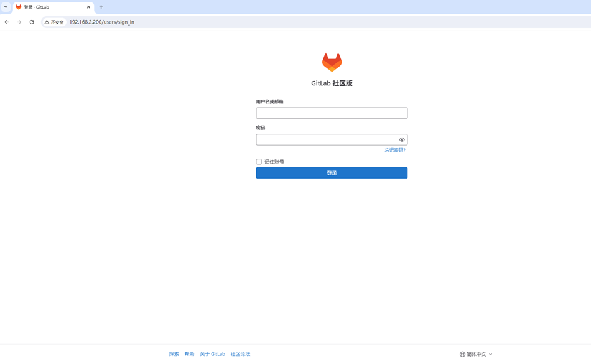Expand the 简体中文 language dropdown
Viewport: 591px width, 364px height.
(476, 354)
